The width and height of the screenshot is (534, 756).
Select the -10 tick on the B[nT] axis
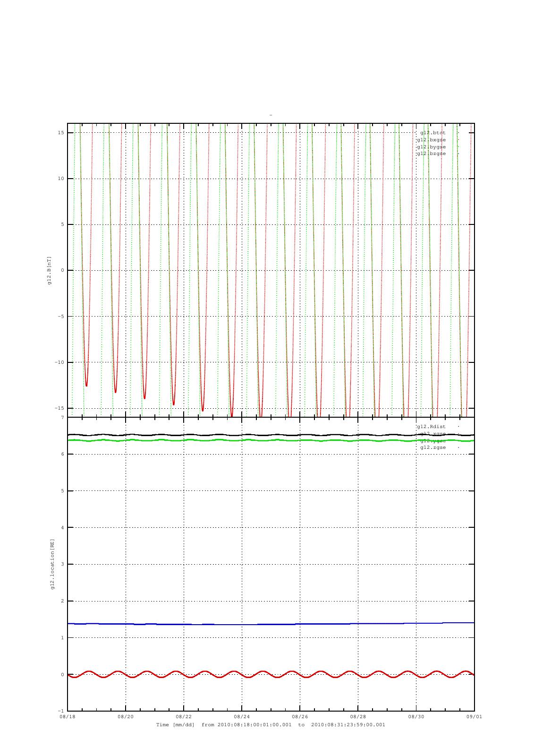coord(59,362)
